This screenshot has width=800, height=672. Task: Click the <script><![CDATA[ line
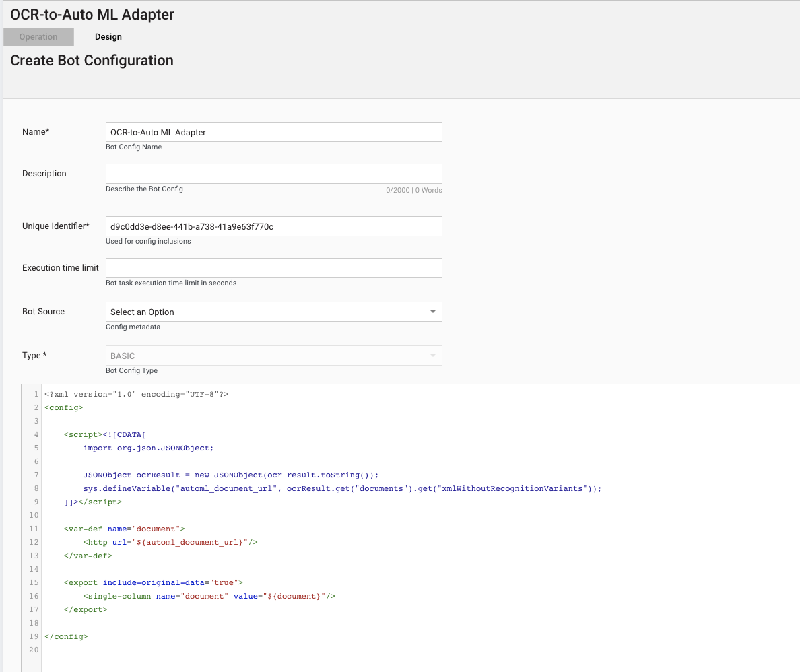pos(104,435)
